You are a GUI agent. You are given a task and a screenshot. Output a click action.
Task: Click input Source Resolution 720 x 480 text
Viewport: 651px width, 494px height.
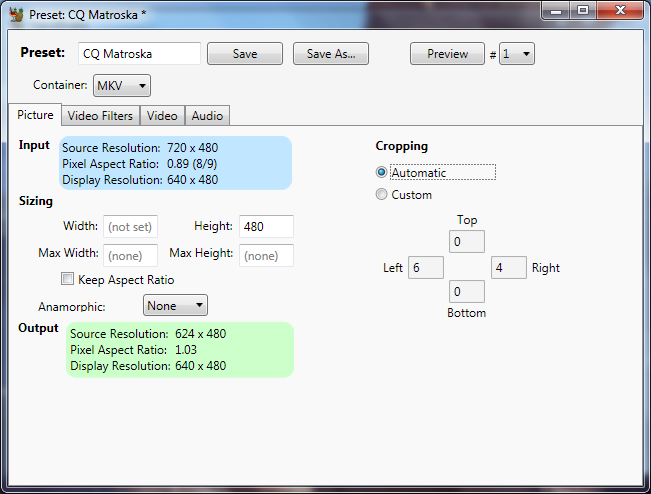coord(140,148)
